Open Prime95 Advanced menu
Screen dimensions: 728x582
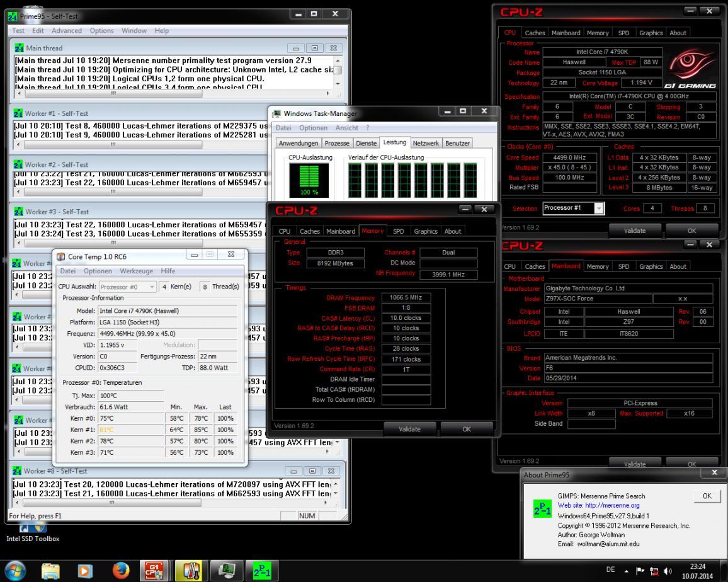click(66, 31)
